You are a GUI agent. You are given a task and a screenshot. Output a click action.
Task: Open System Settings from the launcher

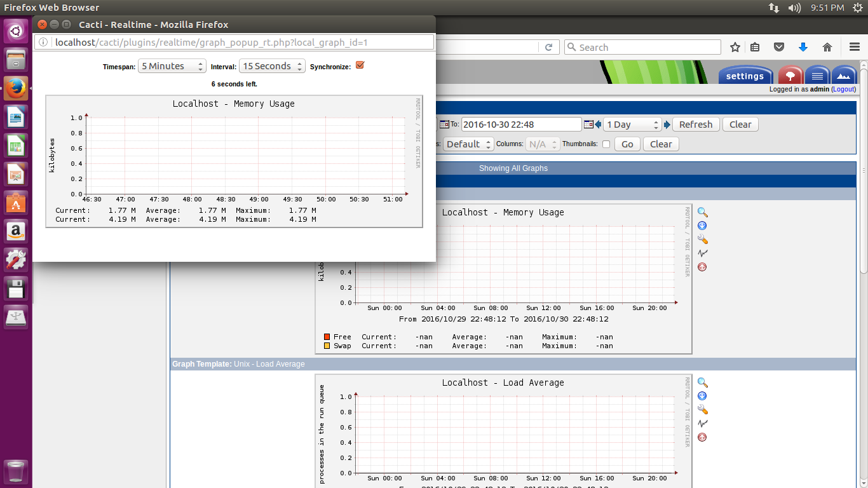(x=16, y=259)
